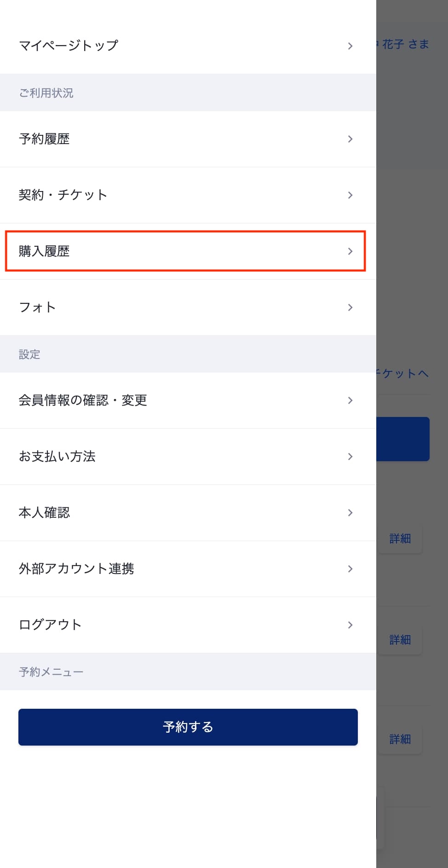Screen dimensions: 448x868
Task: Open the highlighted 購入履歴 item
Action: (185, 251)
